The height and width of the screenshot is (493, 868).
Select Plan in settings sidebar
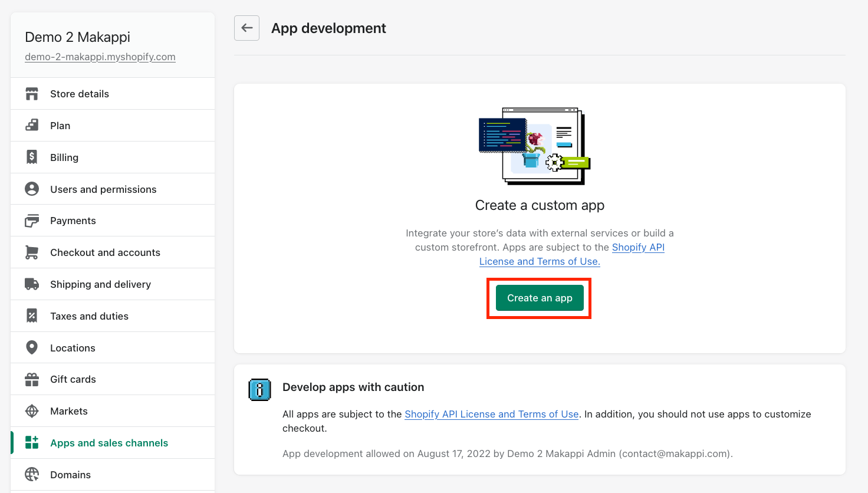click(113, 126)
